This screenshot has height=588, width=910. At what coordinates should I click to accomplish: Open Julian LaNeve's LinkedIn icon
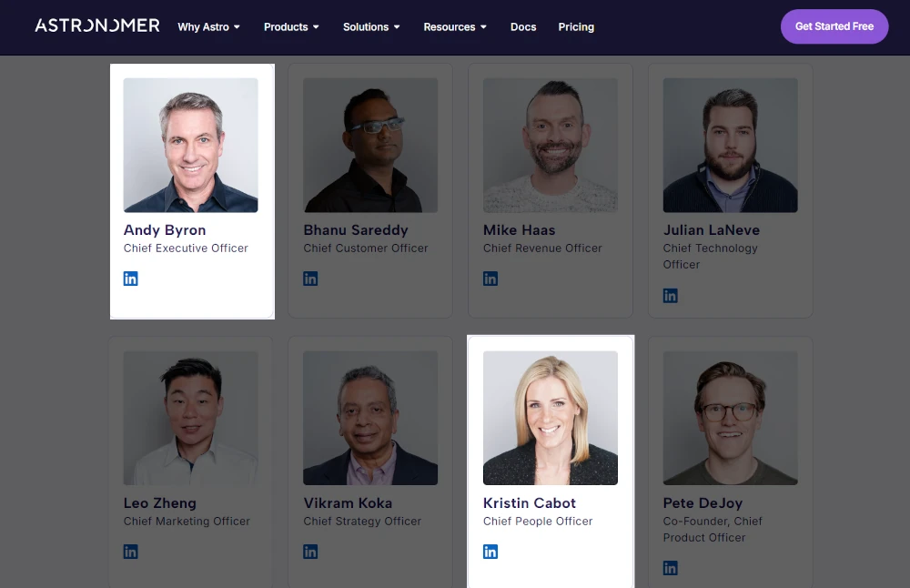(671, 296)
